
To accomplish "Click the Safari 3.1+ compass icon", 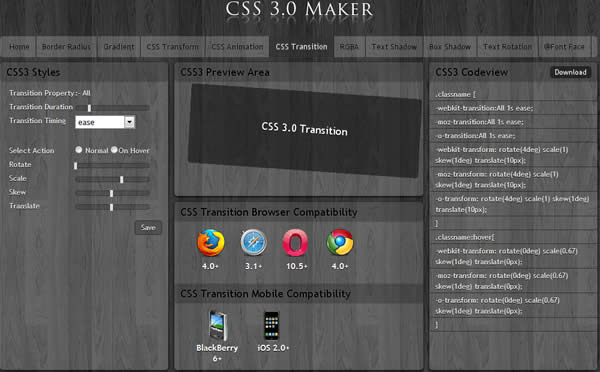I will pyautogui.click(x=253, y=243).
